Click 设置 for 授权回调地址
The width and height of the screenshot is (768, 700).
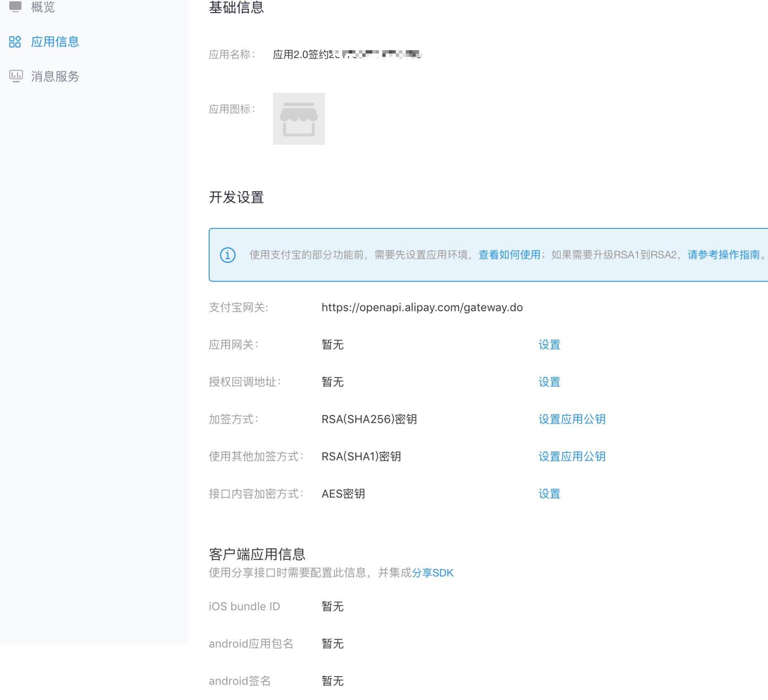[x=549, y=382]
